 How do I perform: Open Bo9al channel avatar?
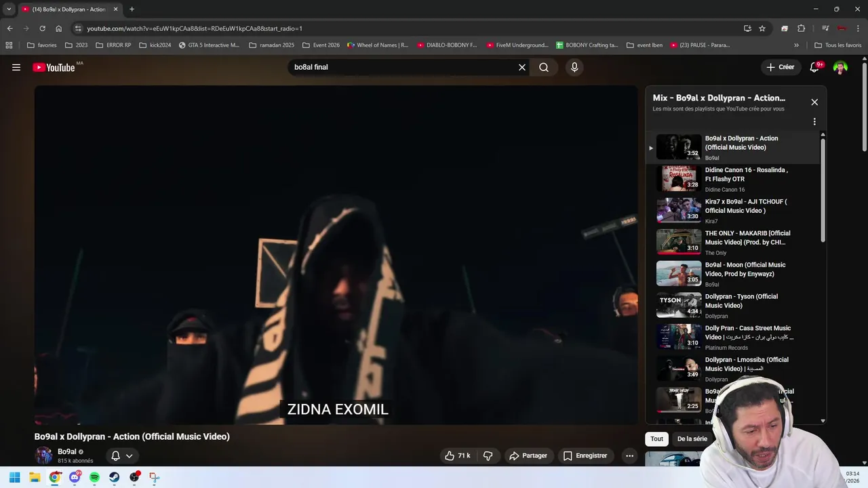tap(44, 455)
